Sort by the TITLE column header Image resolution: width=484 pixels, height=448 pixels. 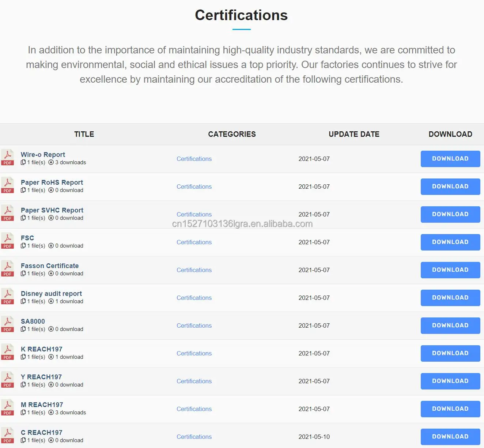pyautogui.click(x=84, y=134)
